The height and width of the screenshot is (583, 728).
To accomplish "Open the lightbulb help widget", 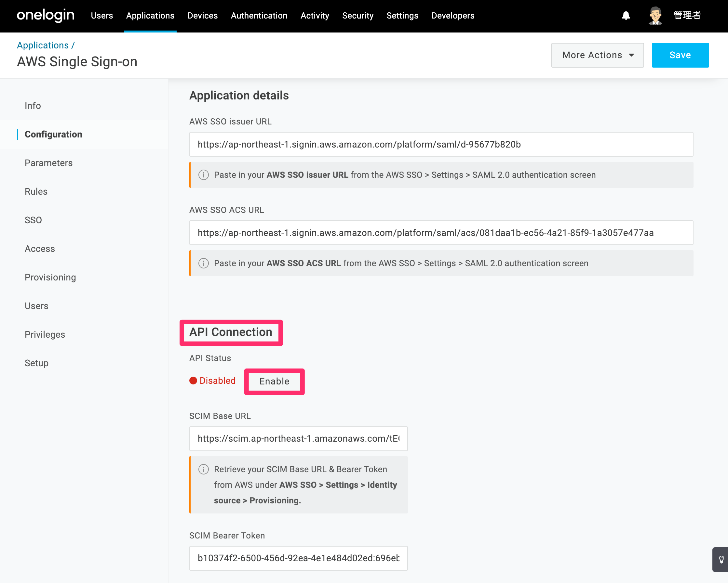I will pyautogui.click(x=721, y=559).
